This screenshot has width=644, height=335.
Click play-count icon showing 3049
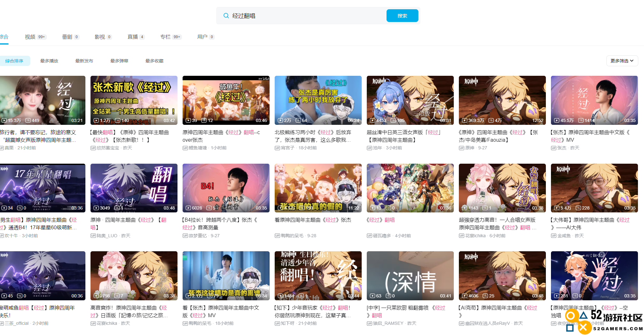(x=96, y=208)
